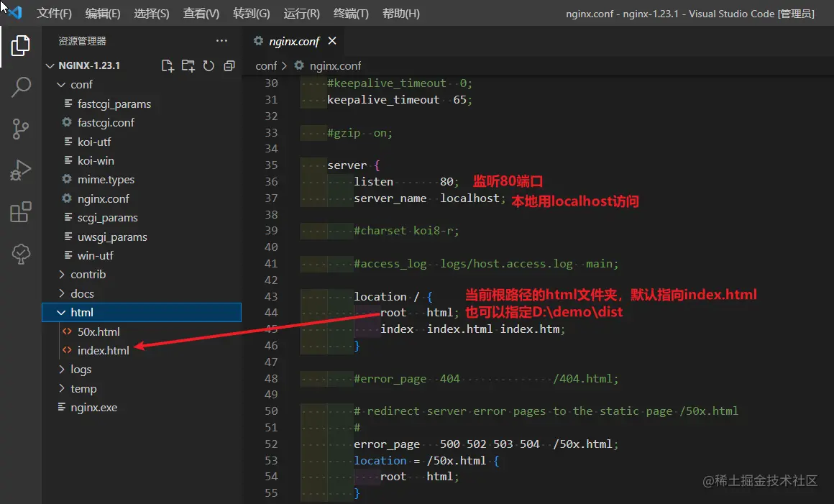Screen dimensions: 834x504
Task: Refresh the explorer file tree
Action: 208,66
